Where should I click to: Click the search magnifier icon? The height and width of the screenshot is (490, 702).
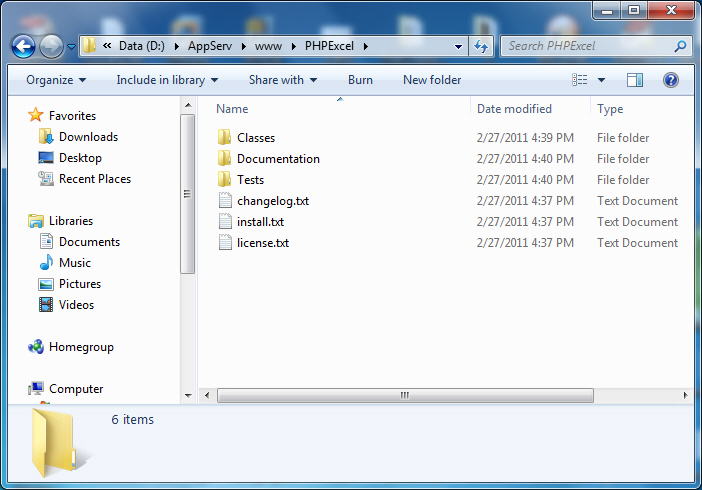(680, 46)
